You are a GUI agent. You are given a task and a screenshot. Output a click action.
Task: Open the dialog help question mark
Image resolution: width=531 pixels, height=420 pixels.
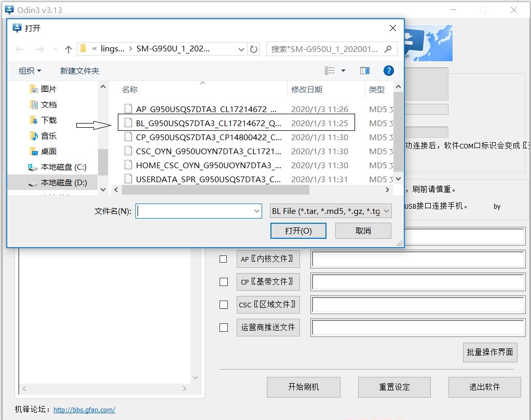(388, 71)
